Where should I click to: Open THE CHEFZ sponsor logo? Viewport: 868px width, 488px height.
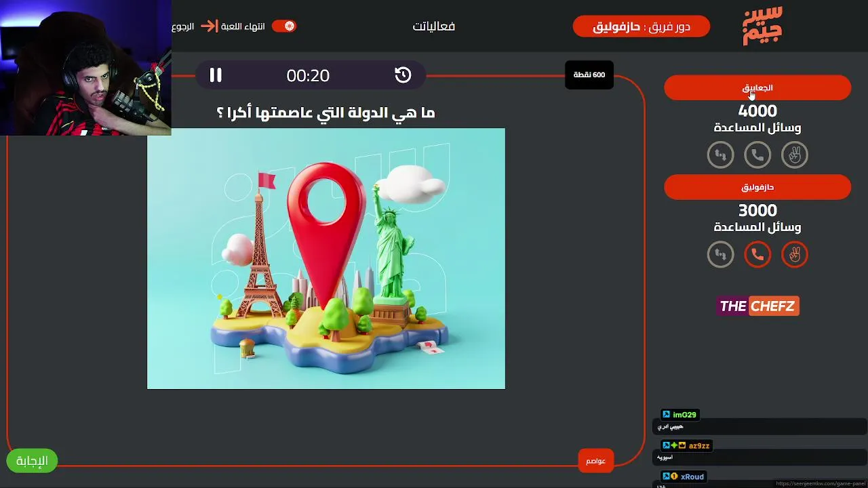[757, 306]
